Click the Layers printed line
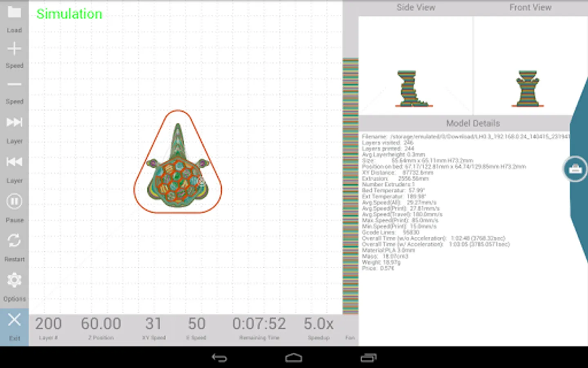This screenshot has height=368, width=588. 388,148
